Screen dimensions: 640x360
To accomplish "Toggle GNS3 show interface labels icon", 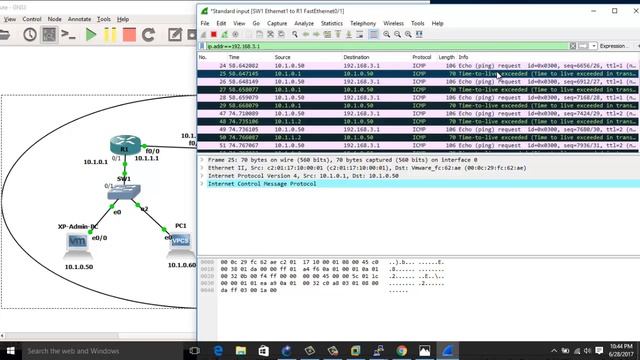I will (x=49, y=35).
